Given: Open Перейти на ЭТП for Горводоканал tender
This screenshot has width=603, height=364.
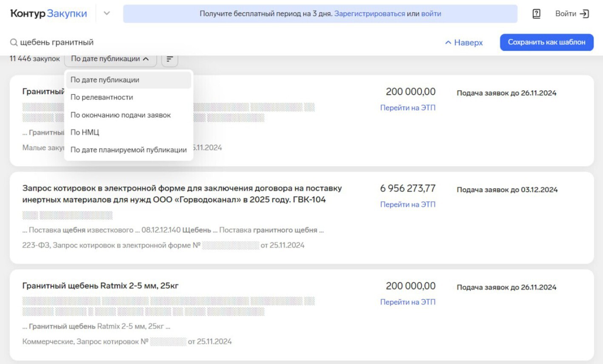Looking at the screenshot, I should point(408,205).
